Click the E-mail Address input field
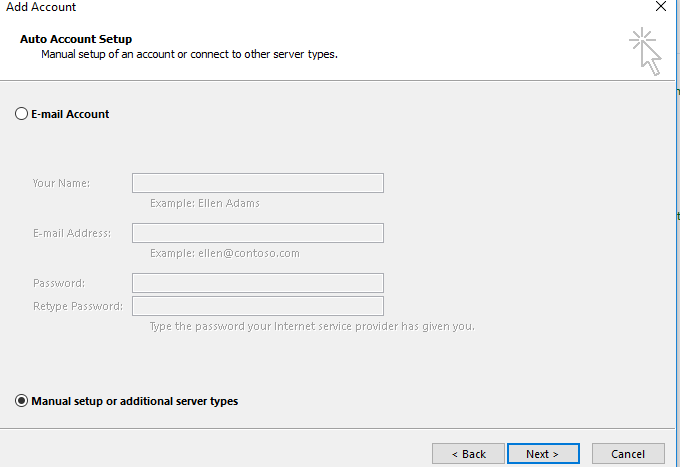The height and width of the screenshot is (467, 680). click(258, 233)
